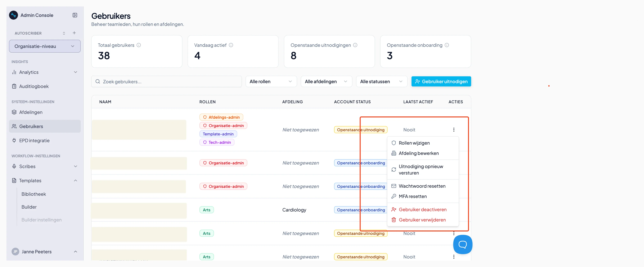This screenshot has width=644, height=267.
Task: Click the JP avatar of Janne Peeters
Action: click(15, 252)
